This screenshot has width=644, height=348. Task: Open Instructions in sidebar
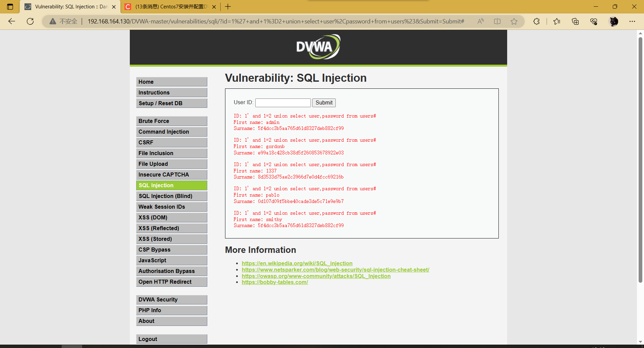(x=172, y=92)
